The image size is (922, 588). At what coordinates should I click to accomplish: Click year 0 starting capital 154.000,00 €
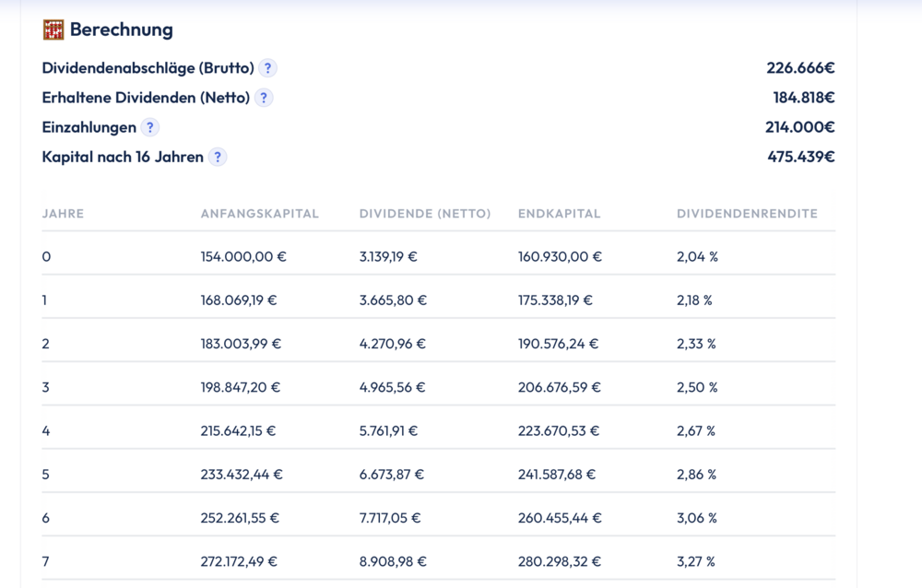pyautogui.click(x=243, y=256)
